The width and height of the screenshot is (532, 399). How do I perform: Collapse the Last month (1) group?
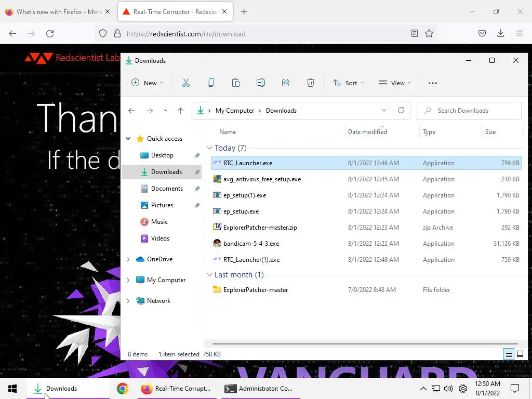tap(209, 275)
